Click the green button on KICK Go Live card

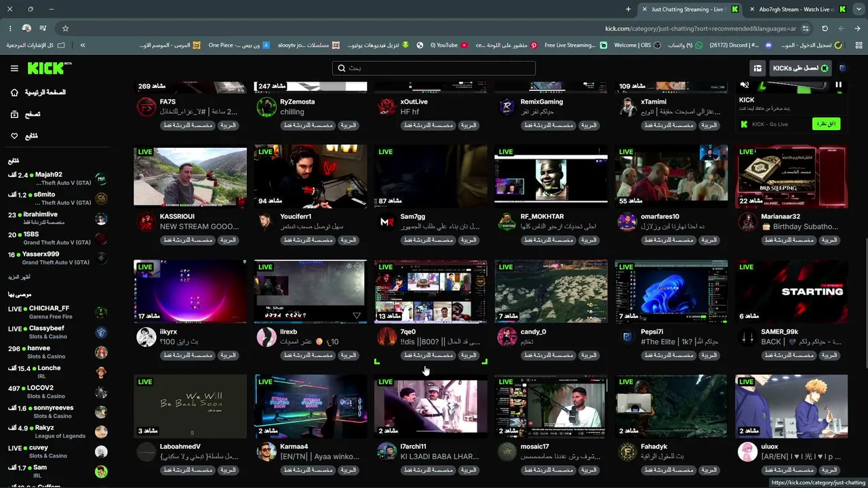pos(826,124)
